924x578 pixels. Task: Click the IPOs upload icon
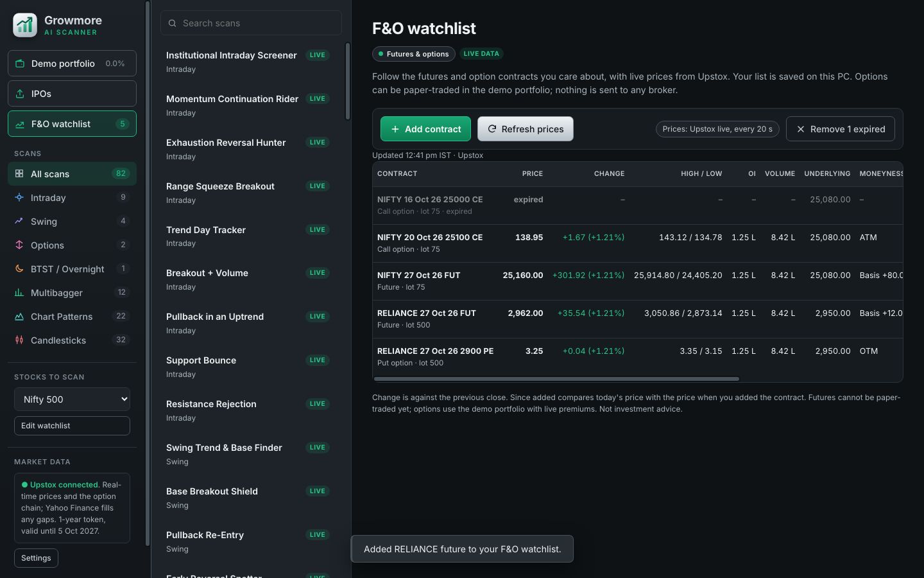coord(20,94)
